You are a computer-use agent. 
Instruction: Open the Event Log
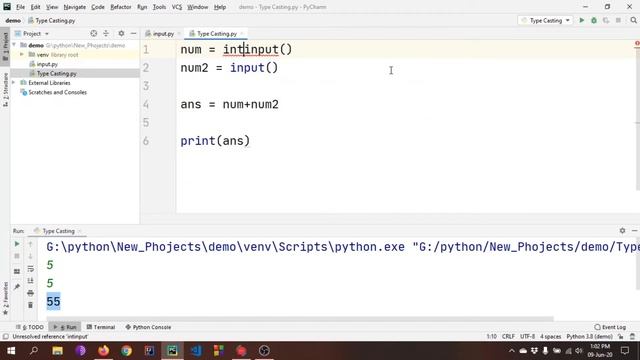tap(610, 327)
